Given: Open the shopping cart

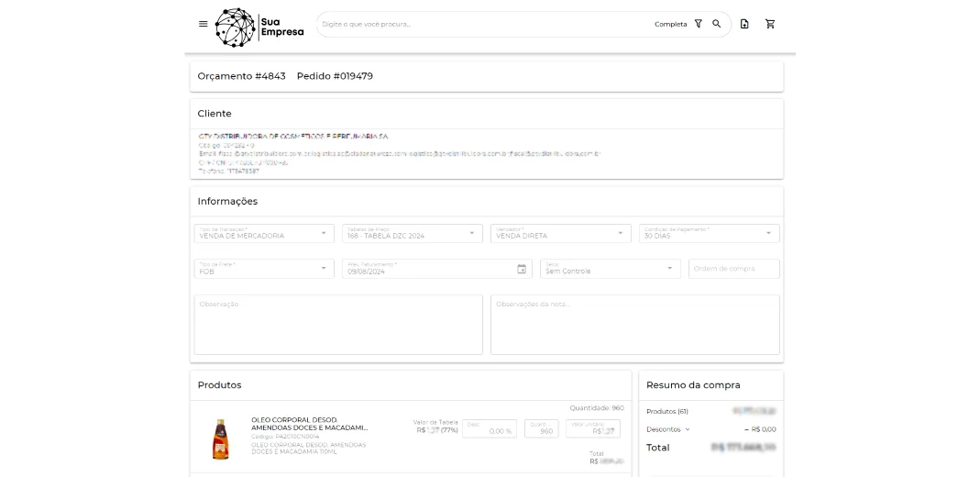Looking at the screenshot, I should tap(770, 24).
